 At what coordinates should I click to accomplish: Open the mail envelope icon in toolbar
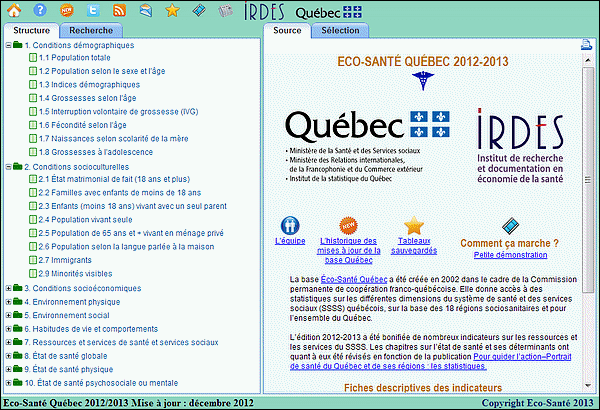tap(146, 10)
